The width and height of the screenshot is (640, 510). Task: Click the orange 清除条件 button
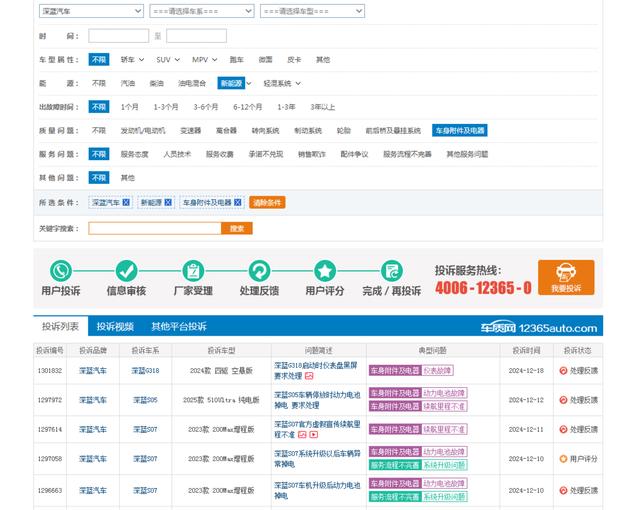(x=267, y=202)
